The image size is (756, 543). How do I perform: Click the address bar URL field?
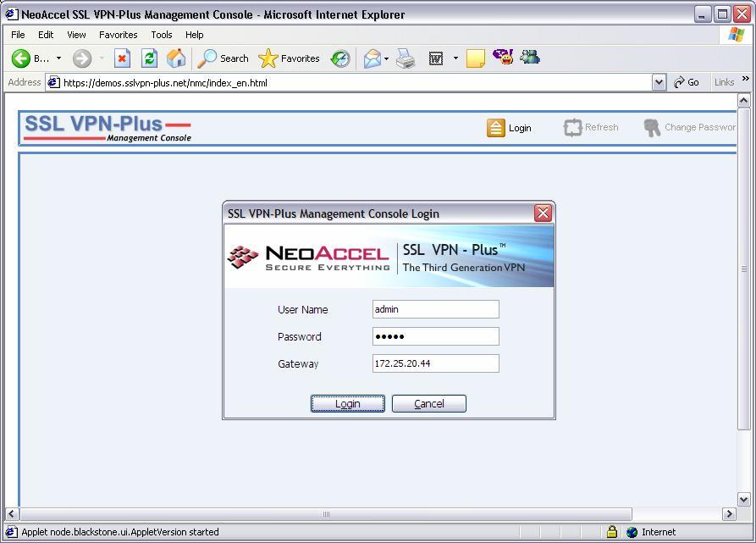point(356,82)
